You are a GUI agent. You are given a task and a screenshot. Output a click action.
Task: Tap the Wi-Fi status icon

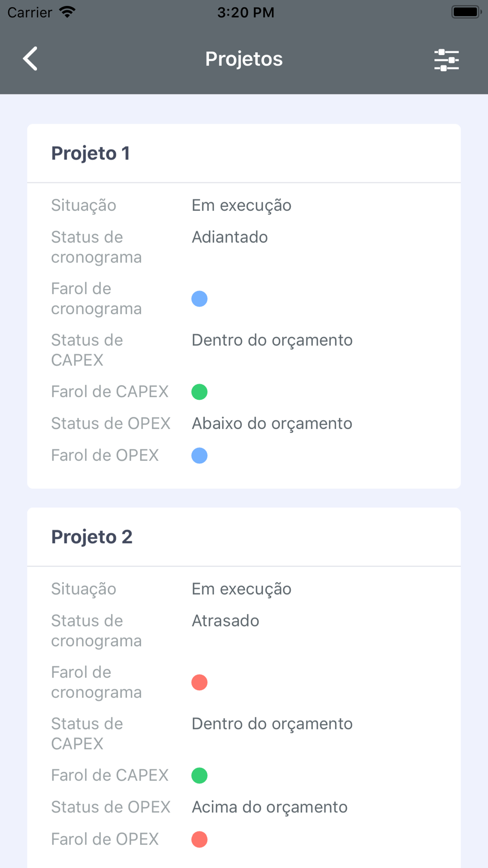pyautogui.click(x=67, y=12)
